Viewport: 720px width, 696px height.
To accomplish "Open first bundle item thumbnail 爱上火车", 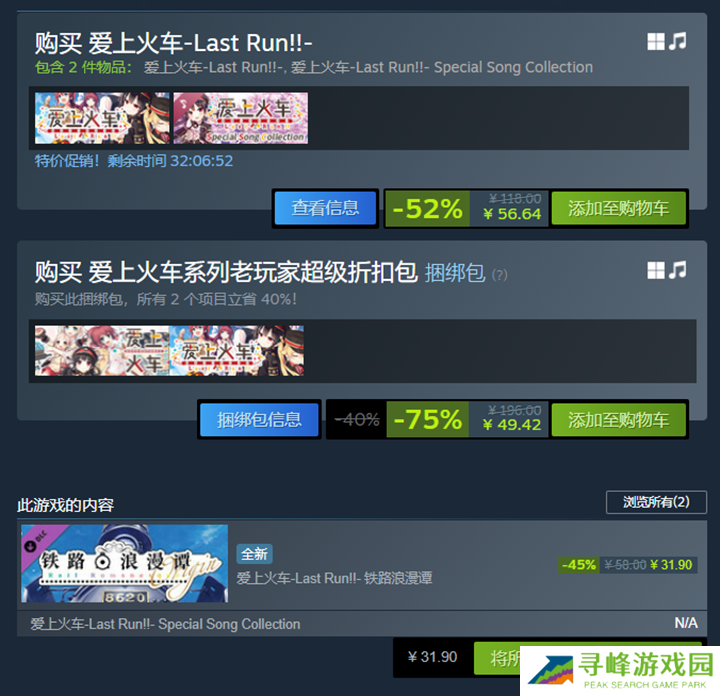I will 102,351.
